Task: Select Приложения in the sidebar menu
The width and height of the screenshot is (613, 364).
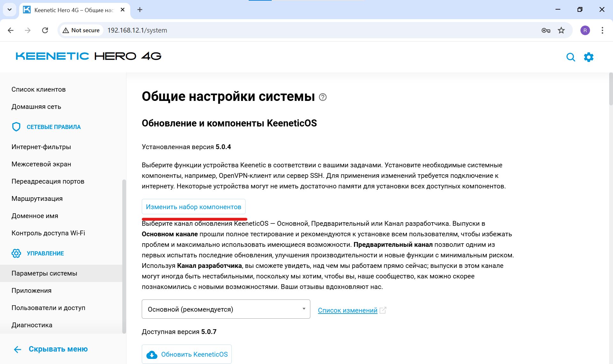Action: click(32, 290)
